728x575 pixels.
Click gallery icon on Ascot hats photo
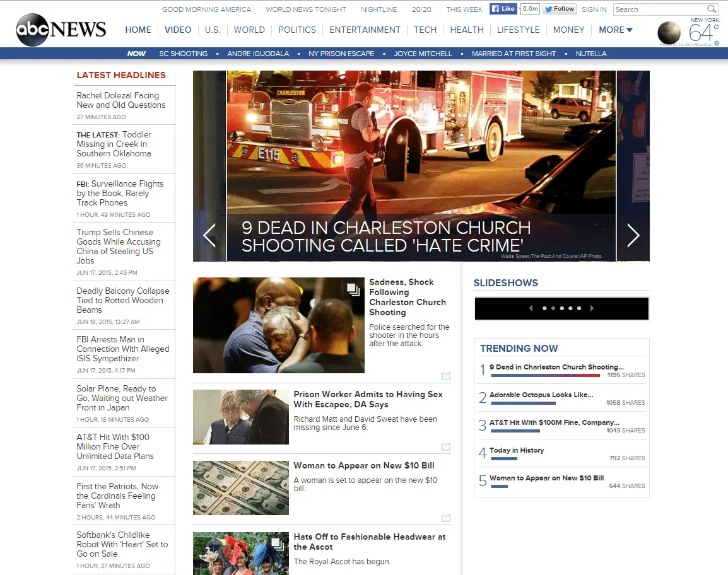pos(278,544)
